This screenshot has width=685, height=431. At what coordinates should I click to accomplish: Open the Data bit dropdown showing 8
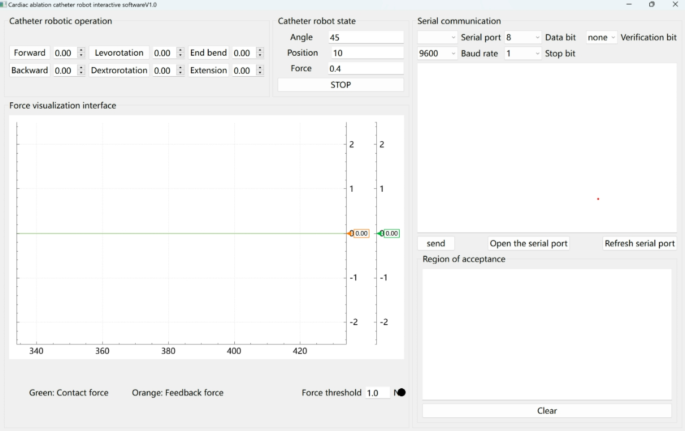coord(522,37)
